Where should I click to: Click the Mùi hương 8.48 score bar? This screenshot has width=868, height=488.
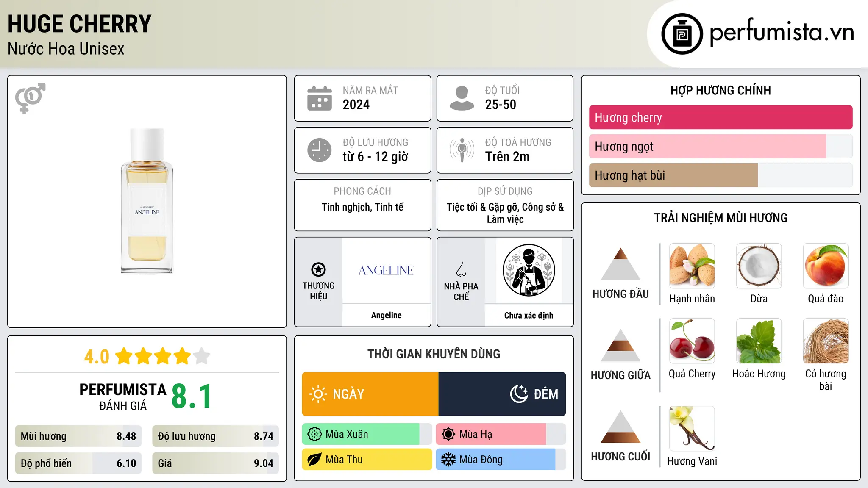[x=78, y=436]
